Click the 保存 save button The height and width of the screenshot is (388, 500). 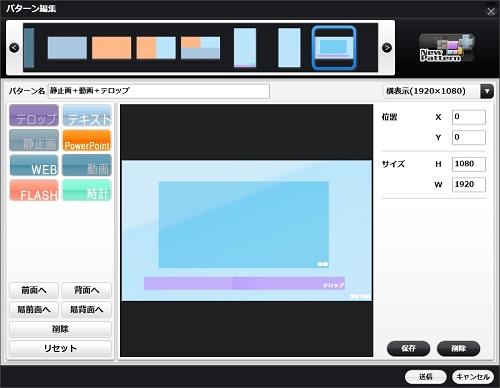pos(408,348)
